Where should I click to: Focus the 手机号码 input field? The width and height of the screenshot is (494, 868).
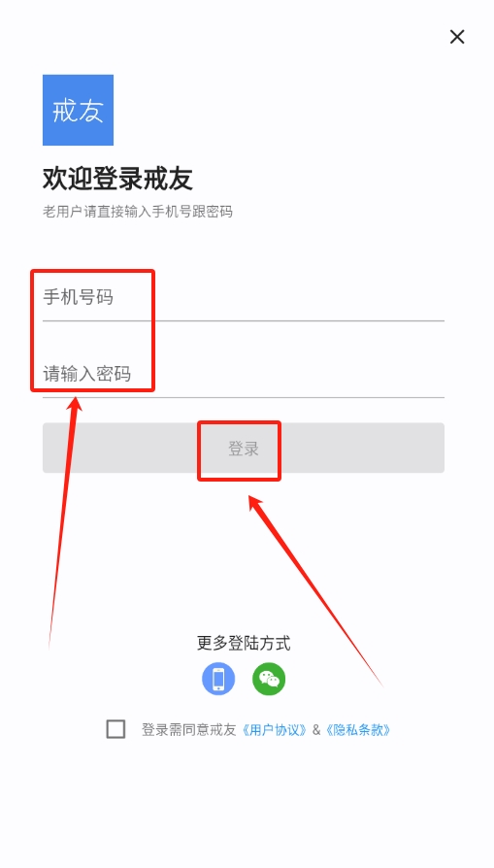[x=244, y=297]
